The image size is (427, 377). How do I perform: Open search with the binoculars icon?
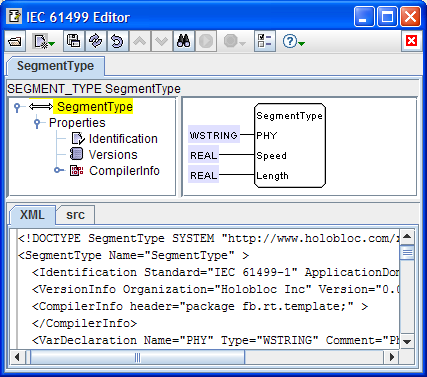coord(183,41)
